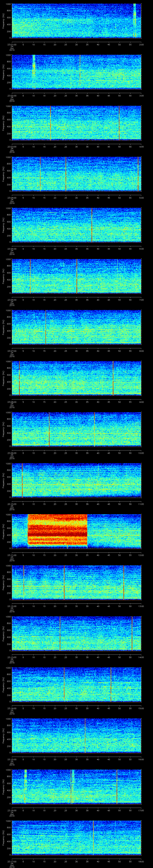The height and width of the screenshot is (868, 153).
Task: Click the red line near 46 s in 23:14:00 panel
Action: tap(111, 685)
